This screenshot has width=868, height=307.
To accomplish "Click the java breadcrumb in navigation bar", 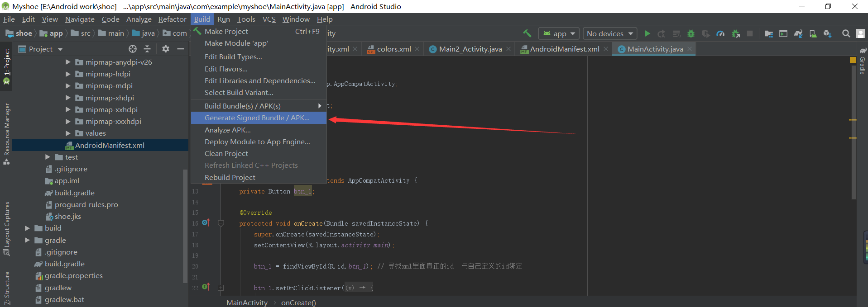I will (144, 33).
